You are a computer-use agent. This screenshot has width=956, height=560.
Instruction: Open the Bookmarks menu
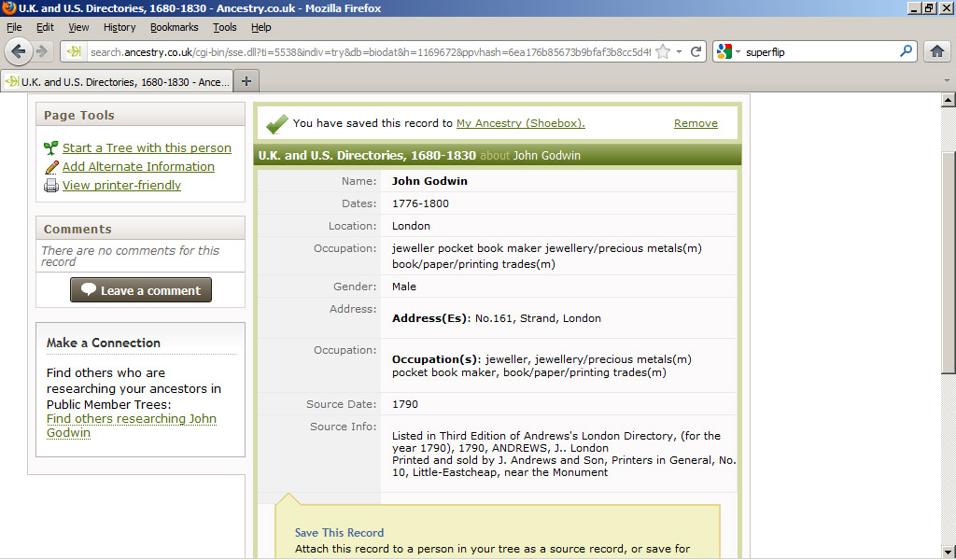pos(175,27)
